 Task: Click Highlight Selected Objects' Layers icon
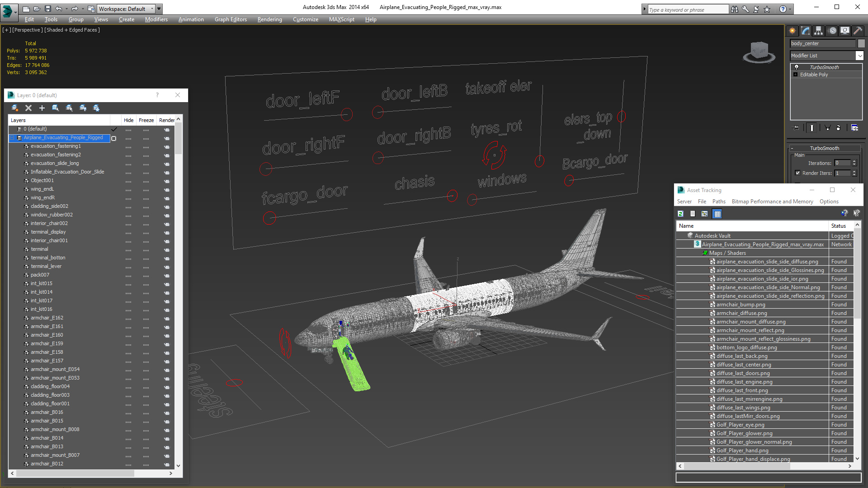(69, 108)
